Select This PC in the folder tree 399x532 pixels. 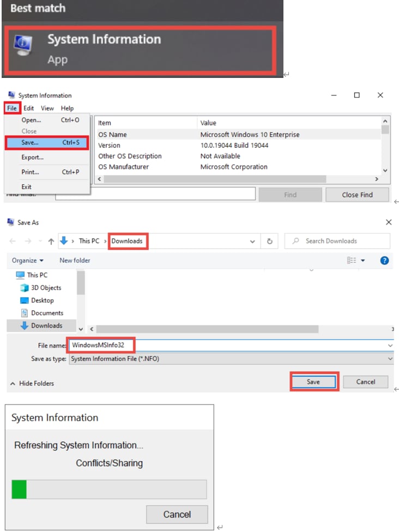coord(37,275)
